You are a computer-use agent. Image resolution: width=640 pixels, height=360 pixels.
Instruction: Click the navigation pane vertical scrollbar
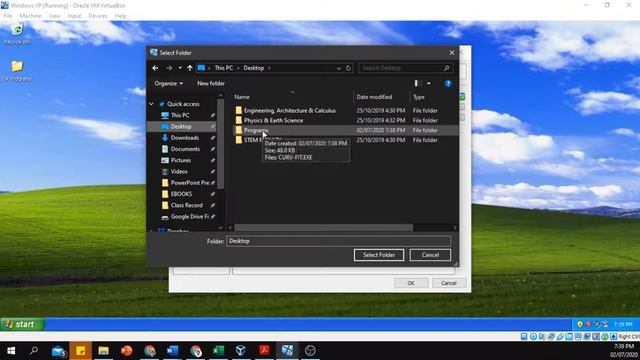[221, 144]
